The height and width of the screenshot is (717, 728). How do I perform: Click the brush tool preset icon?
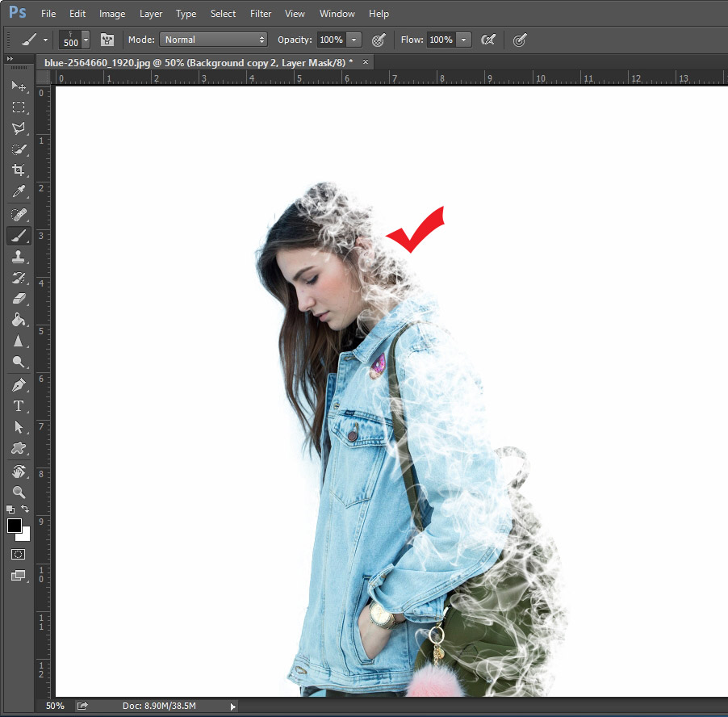tap(29, 40)
